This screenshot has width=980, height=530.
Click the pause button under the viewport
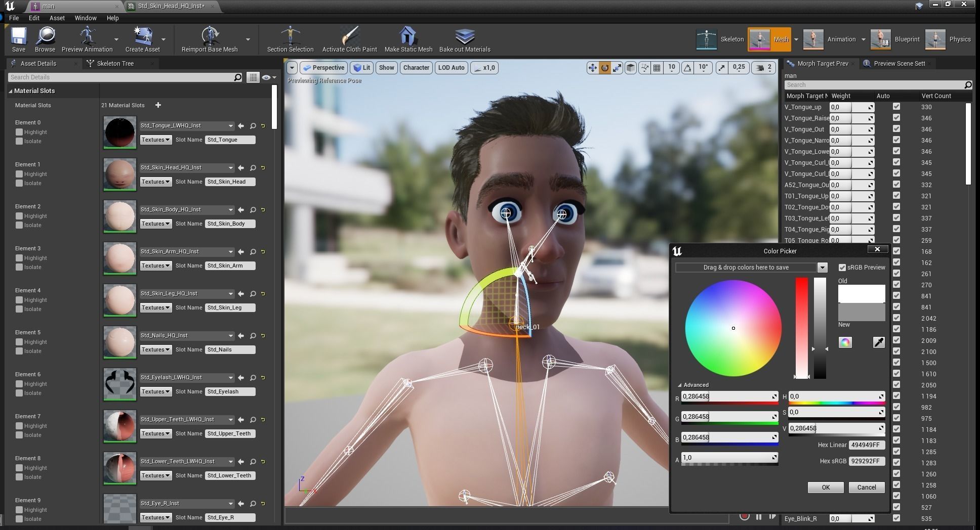point(759,516)
